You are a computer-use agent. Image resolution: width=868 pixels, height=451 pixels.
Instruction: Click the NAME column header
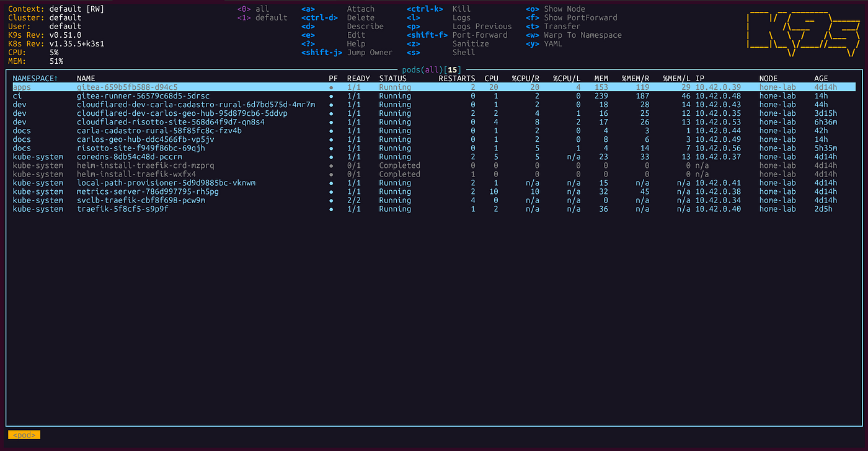coord(86,79)
